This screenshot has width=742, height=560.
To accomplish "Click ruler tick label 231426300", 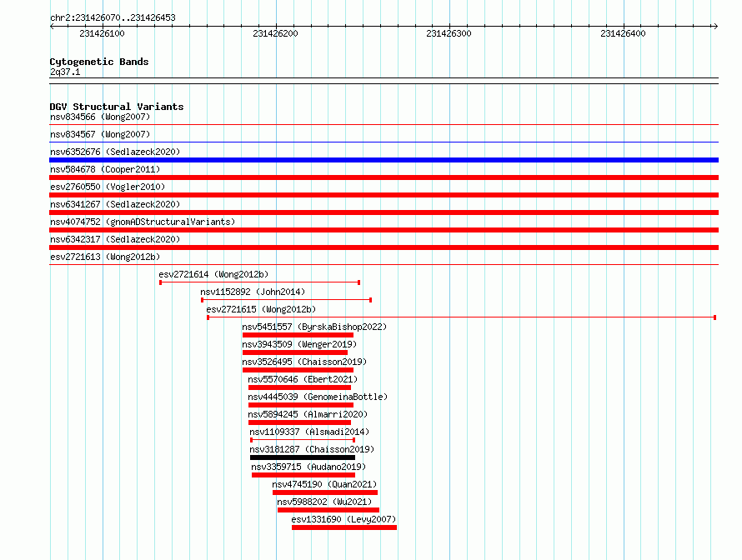I will coord(449,33).
